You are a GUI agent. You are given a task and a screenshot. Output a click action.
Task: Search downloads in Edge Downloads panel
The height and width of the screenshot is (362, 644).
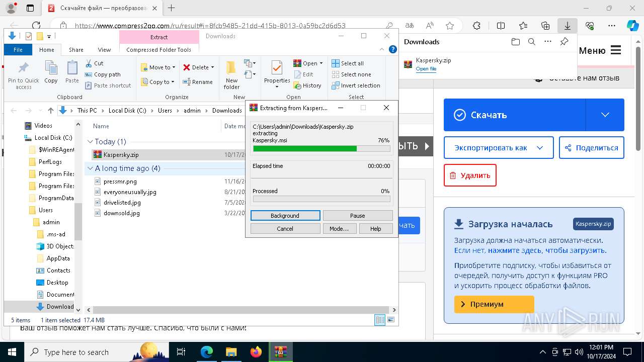(x=532, y=42)
